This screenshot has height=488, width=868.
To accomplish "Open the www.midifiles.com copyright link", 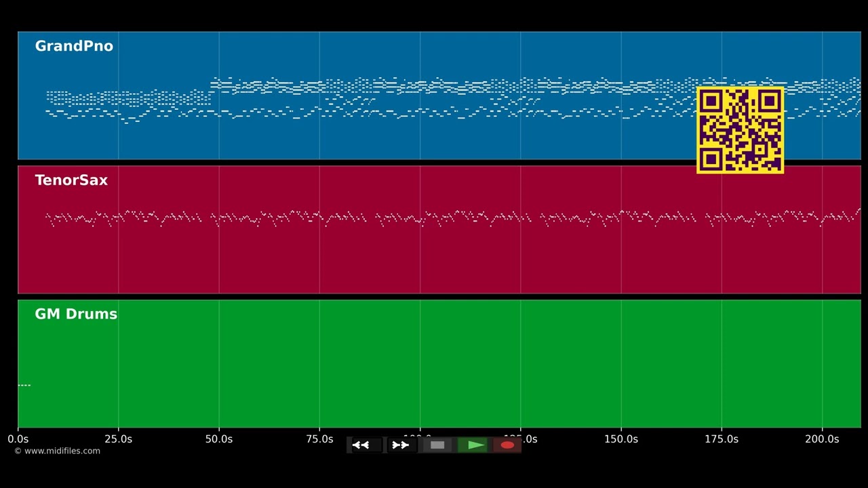I will pyautogui.click(x=57, y=451).
